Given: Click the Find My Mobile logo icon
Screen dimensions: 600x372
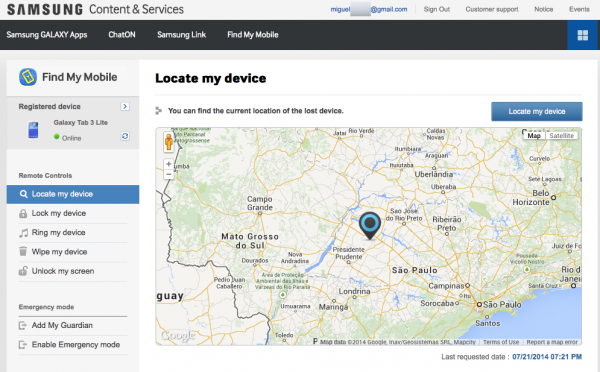Looking at the screenshot, I should pyautogui.click(x=28, y=77).
